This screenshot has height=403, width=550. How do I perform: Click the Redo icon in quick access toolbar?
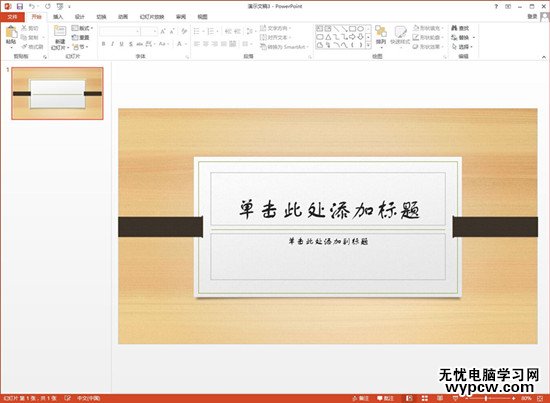(x=48, y=6)
